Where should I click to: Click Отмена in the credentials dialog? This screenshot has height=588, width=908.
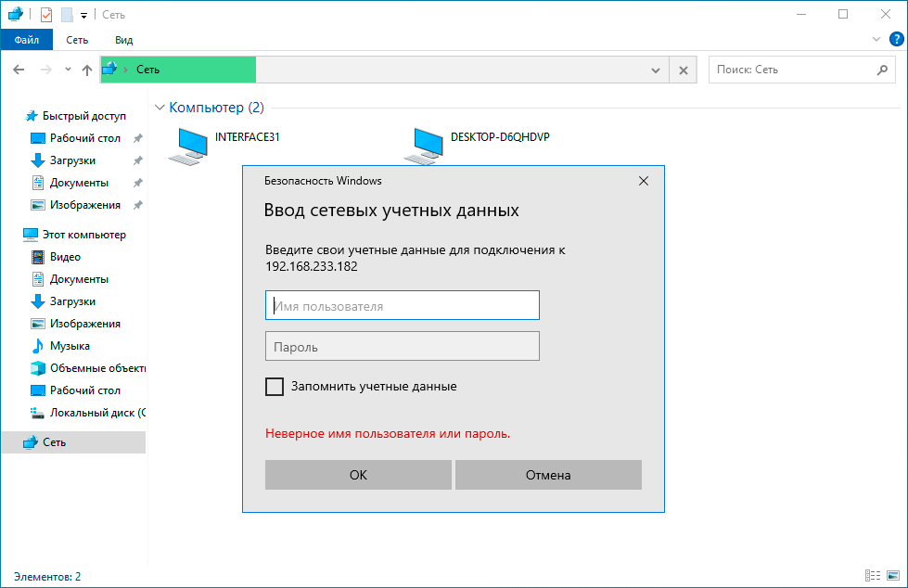click(548, 475)
